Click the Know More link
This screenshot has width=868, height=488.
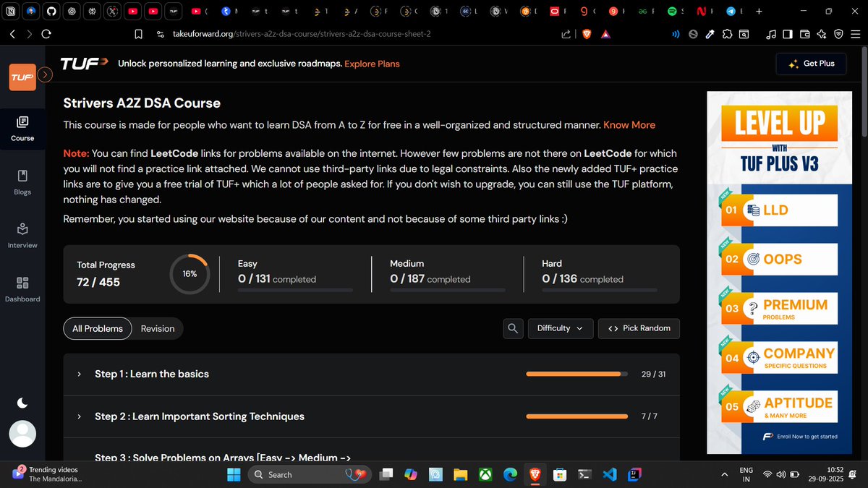click(x=629, y=125)
